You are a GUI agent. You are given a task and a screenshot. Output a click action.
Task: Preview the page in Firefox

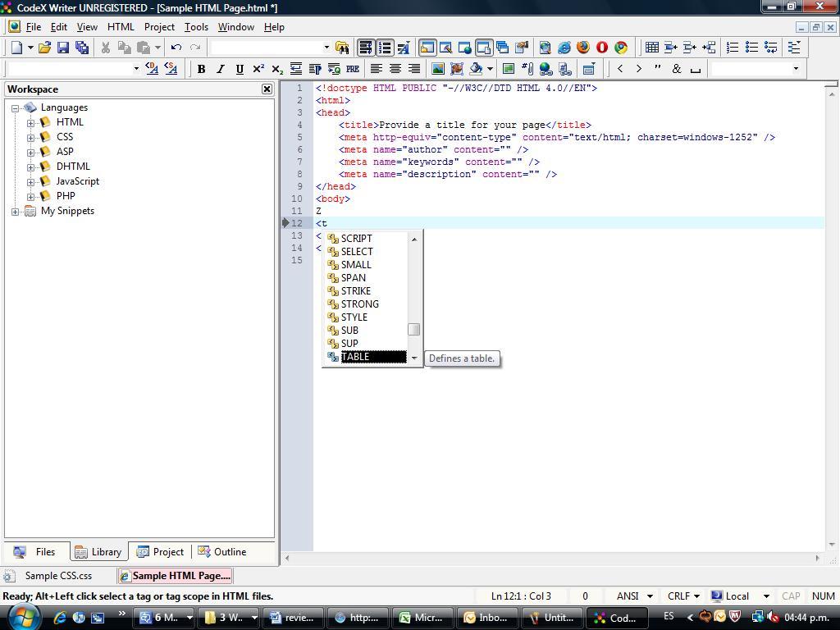pos(582,47)
